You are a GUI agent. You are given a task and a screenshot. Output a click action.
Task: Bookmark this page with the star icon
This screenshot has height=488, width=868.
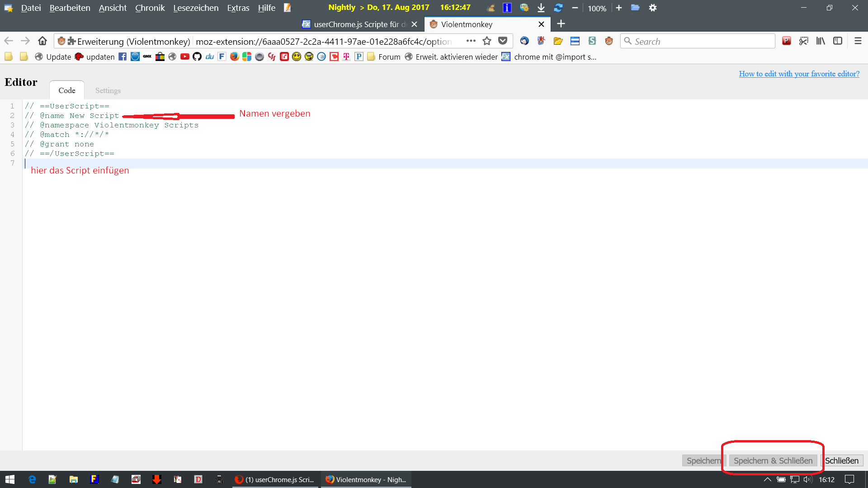487,41
